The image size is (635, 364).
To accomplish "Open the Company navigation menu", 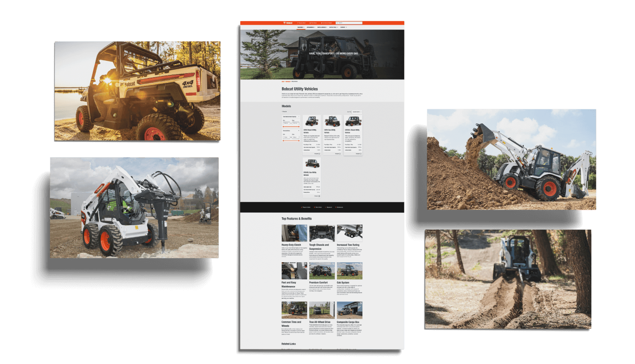I will (343, 27).
